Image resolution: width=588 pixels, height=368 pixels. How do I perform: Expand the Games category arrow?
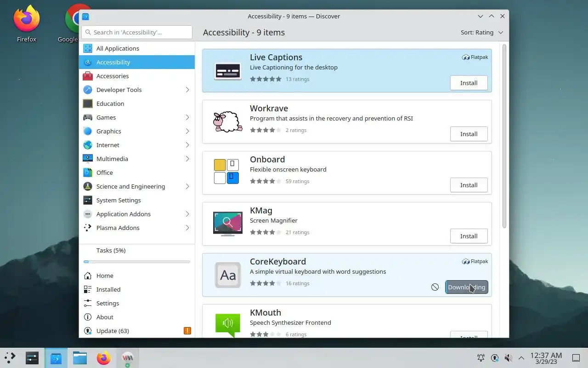[x=187, y=117]
